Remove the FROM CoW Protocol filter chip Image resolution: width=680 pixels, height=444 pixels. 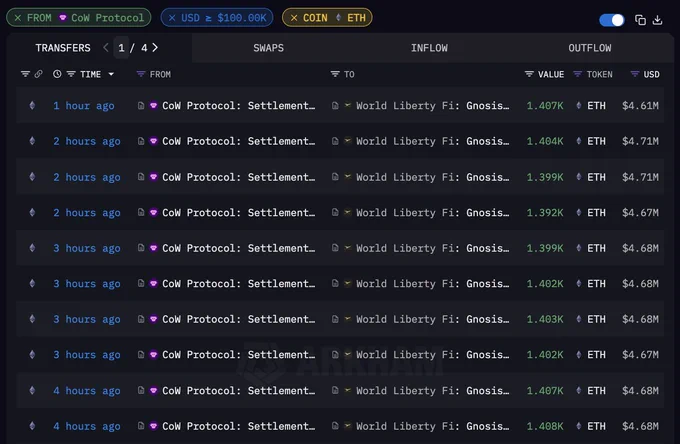(18, 18)
